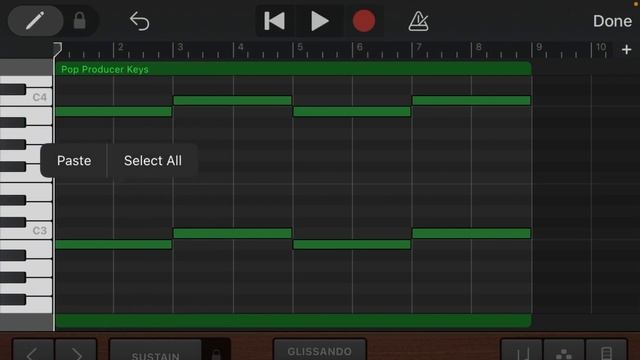Select the C4 note starting at bar 3
This screenshot has width=640, height=360.
[x=233, y=100]
